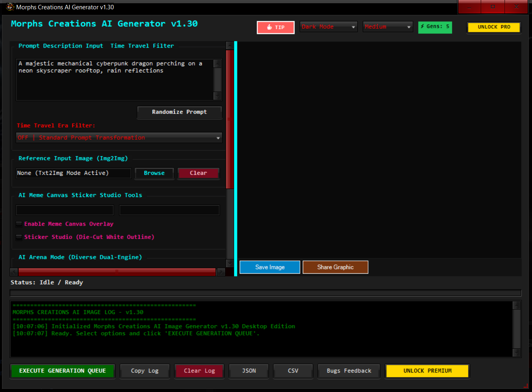Image resolution: width=532 pixels, height=392 pixels.
Task: Click the UNLOCK PRO button
Action: point(494,27)
